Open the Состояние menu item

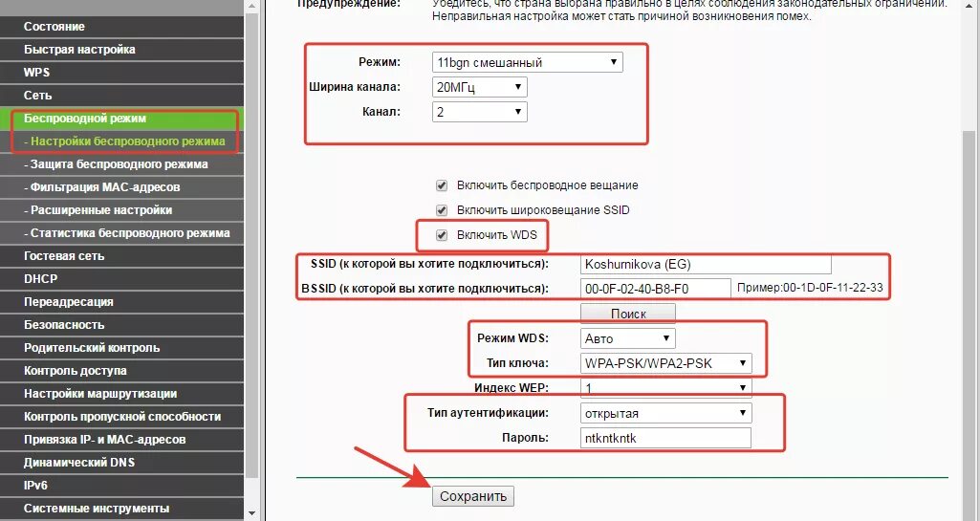click(121, 27)
